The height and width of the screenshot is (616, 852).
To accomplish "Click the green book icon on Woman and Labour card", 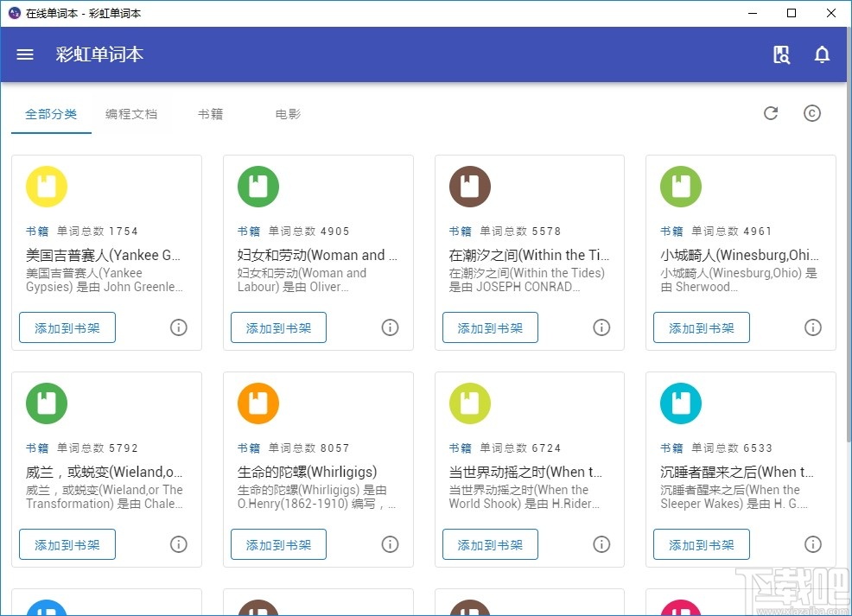I will [258, 186].
